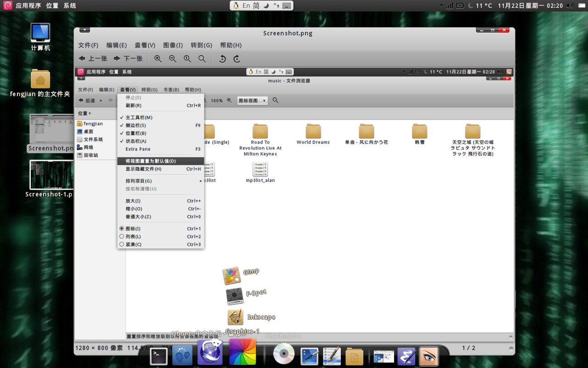The height and width of the screenshot is (368, 588).
Task: Open fengjian 的主文件夹 home folder icon
Action: tap(40, 83)
